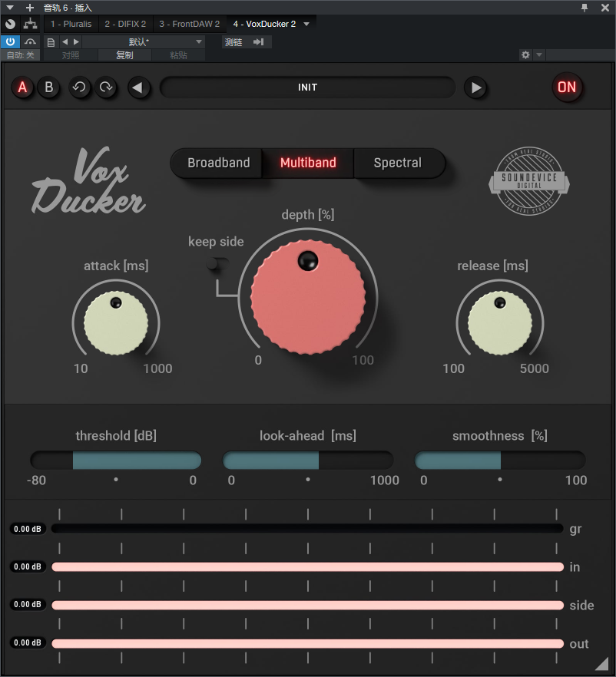
Task: Load the previous host preset arrow
Action: click(65, 42)
